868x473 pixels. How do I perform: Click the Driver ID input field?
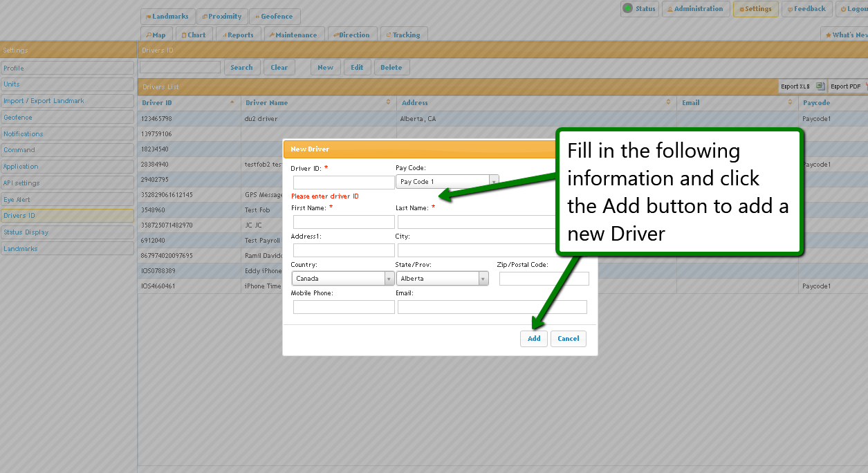(344, 183)
